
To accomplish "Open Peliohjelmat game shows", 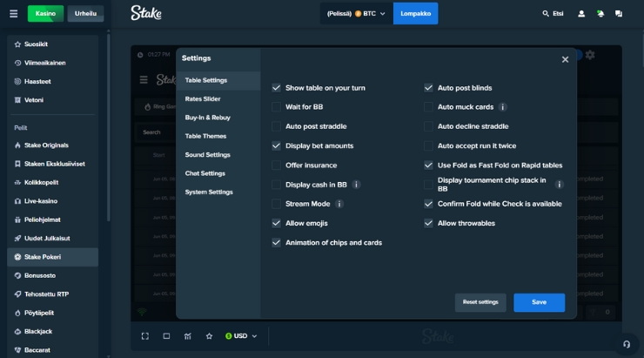I will click(x=52, y=220).
